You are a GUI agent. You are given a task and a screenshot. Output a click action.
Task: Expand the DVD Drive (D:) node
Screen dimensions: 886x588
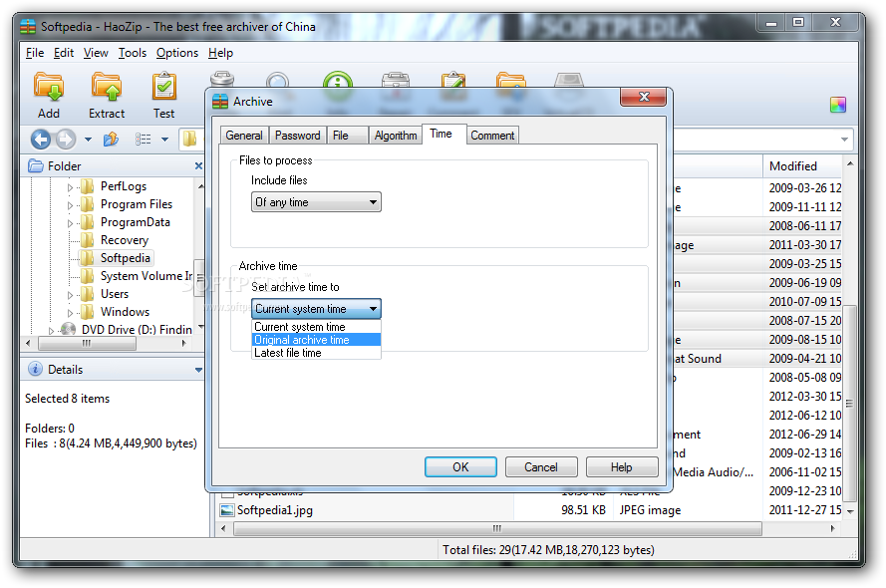pos(51,331)
